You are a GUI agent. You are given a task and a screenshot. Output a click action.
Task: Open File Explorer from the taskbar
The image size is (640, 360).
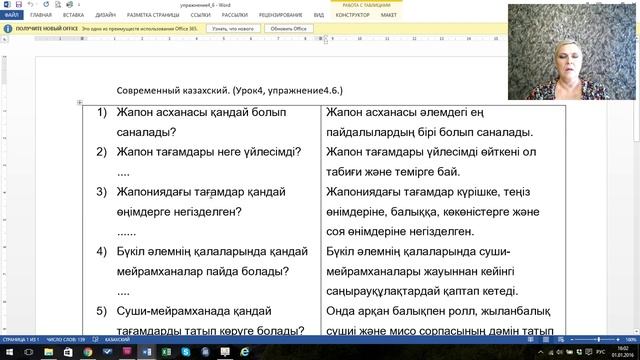[x=49, y=352]
